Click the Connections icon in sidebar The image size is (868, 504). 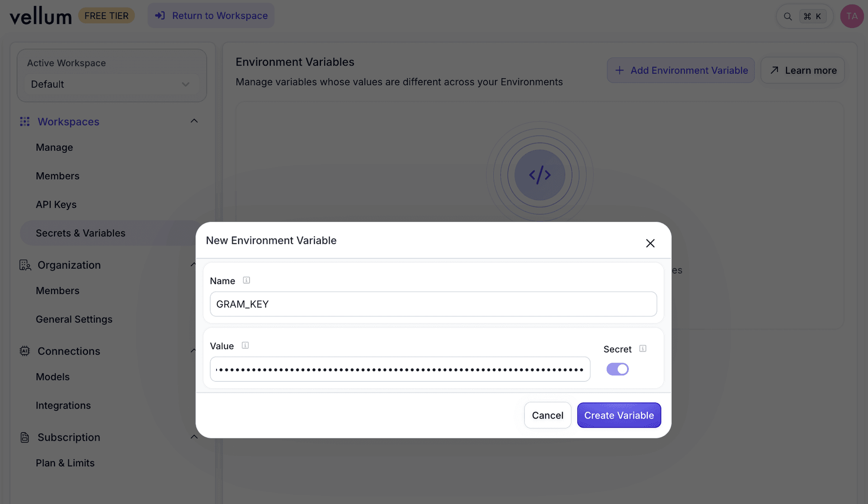pyautogui.click(x=25, y=351)
